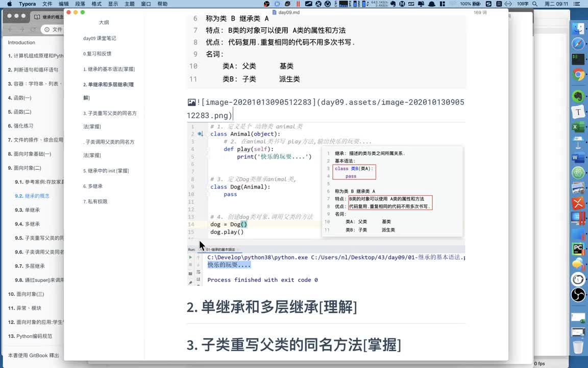Click the Wi-Fi status icon
Image resolution: width=588 pixels, height=368 pixels.
coord(454,4)
